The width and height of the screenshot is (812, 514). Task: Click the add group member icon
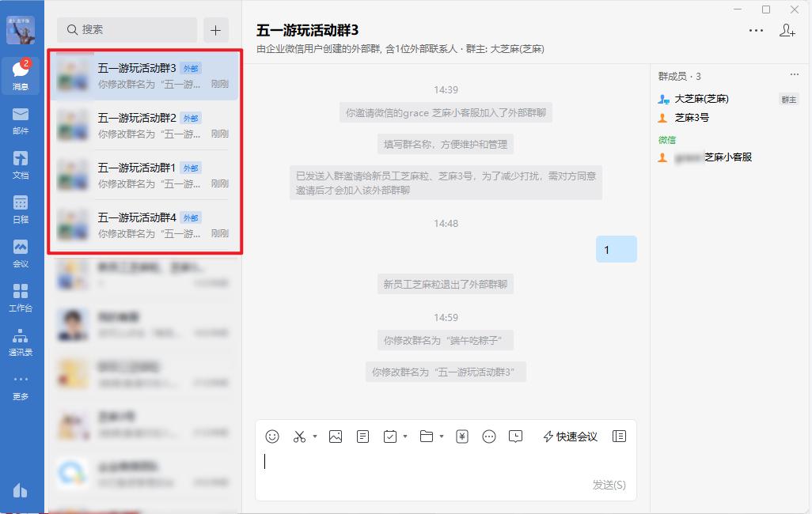pyautogui.click(x=787, y=30)
